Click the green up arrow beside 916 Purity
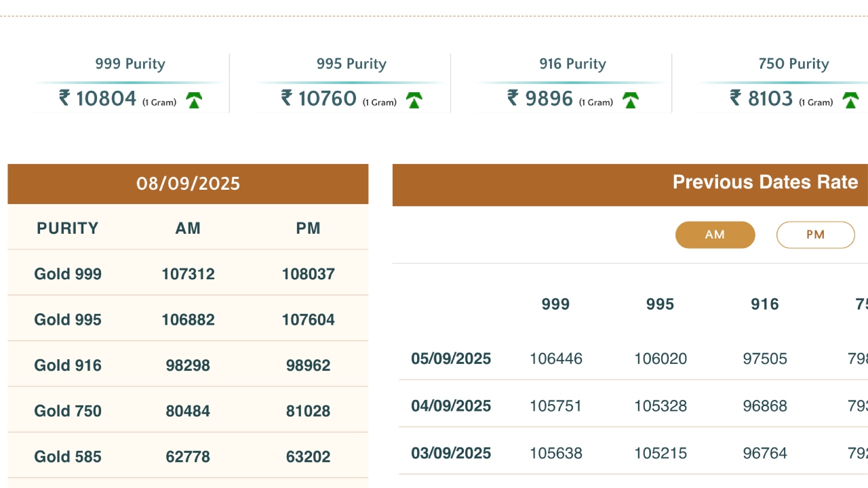Image resolution: width=868 pixels, height=488 pixels. pyautogui.click(x=631, y=100)
